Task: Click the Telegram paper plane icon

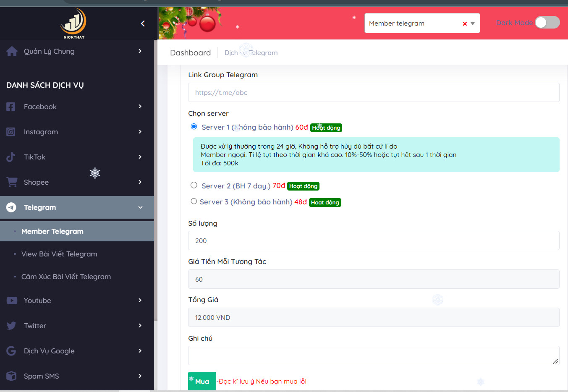Action: coord(11,207)
